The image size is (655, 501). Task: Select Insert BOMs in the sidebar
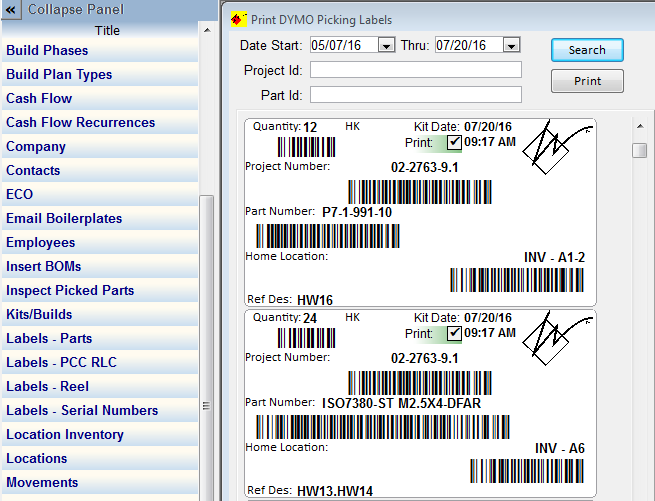tap(100, 267)
